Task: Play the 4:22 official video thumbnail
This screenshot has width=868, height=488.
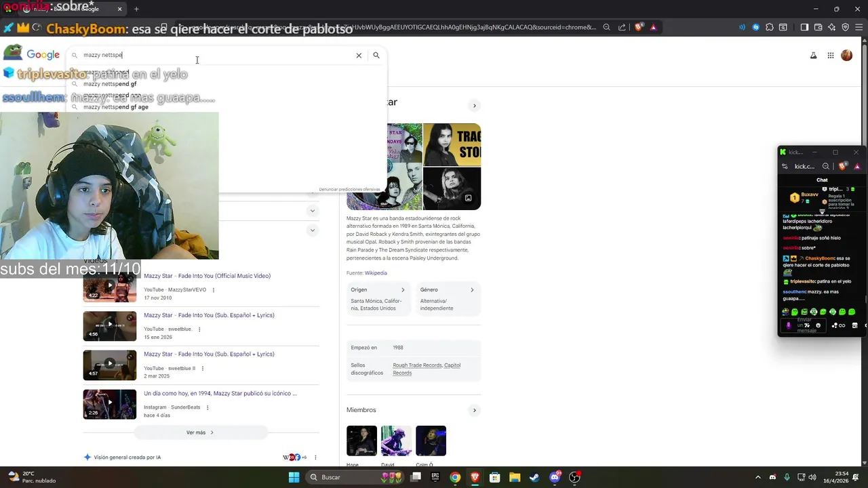Action: 110,287
